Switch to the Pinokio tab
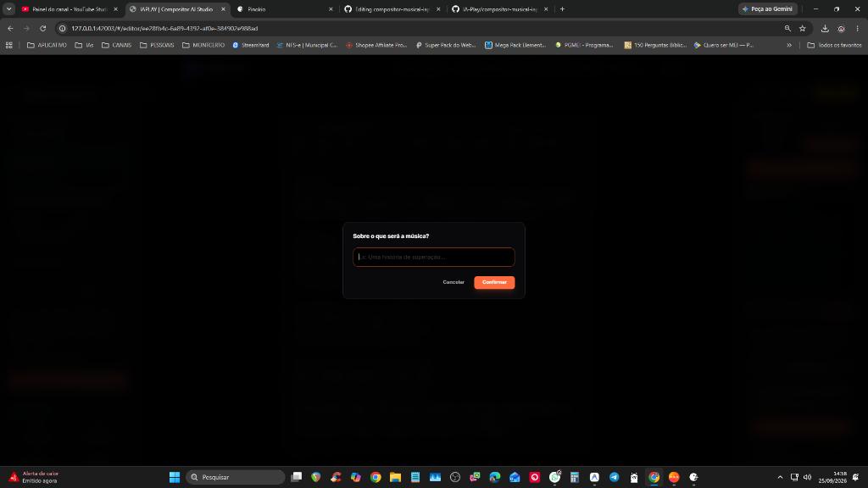Viewport: 868px width, 488px height. click(285, 8)
